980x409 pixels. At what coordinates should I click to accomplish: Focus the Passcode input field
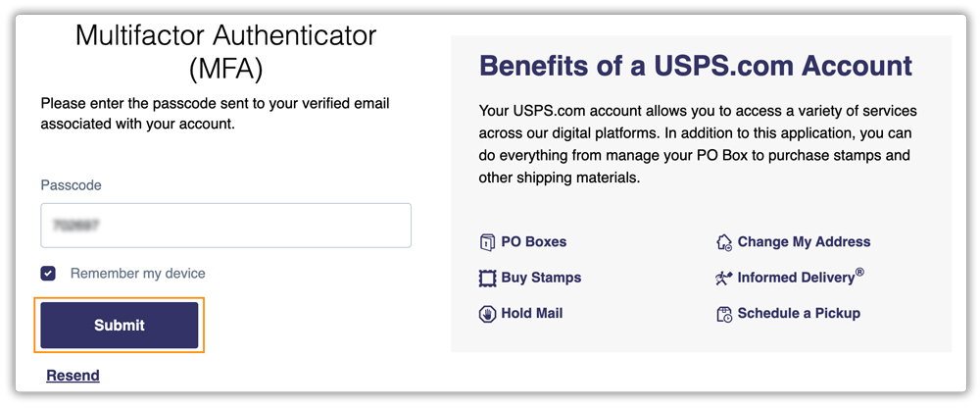click(225, 226)
